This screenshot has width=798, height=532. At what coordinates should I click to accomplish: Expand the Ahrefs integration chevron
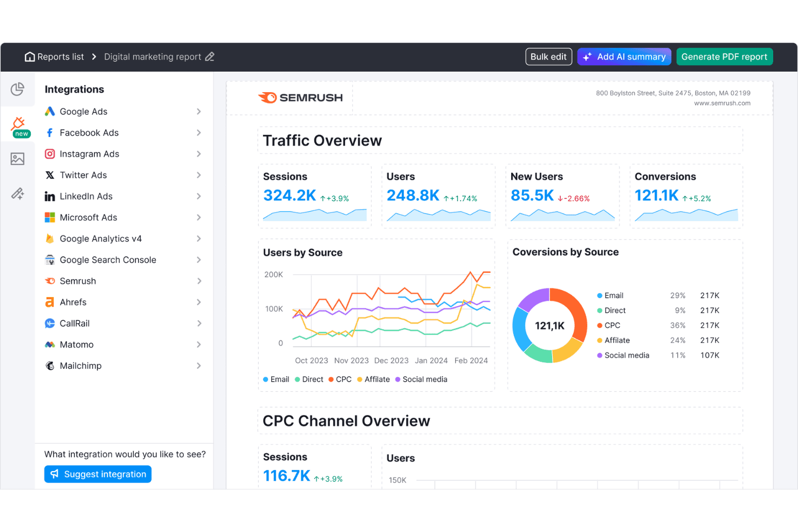coord(199,302)
